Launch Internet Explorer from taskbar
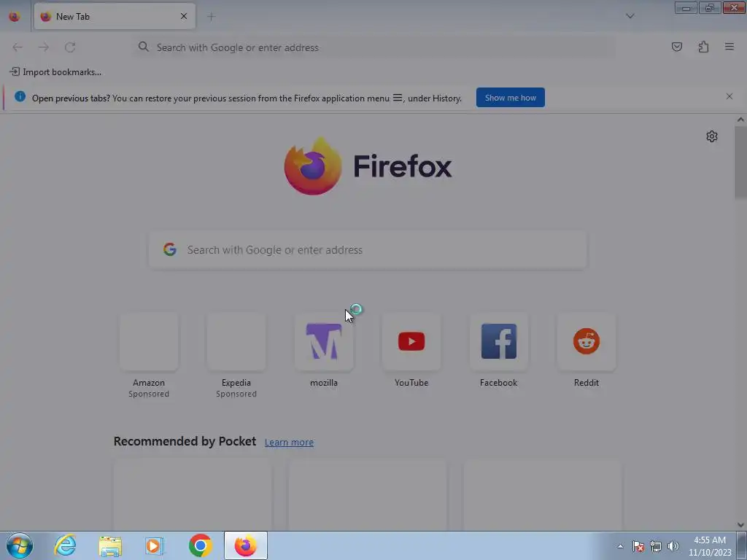Image resolution: width=747 pixels, height=560 pixels. click(x=65, y=545)
